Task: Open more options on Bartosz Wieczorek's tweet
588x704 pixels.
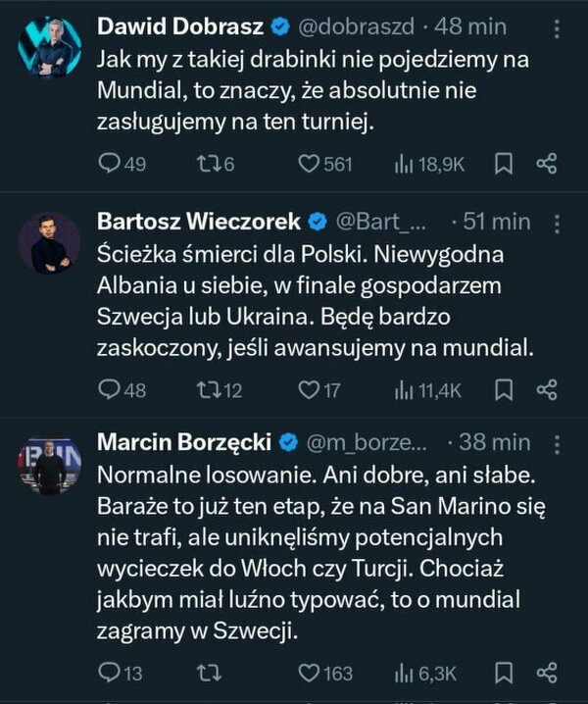Action: (557, 222)
